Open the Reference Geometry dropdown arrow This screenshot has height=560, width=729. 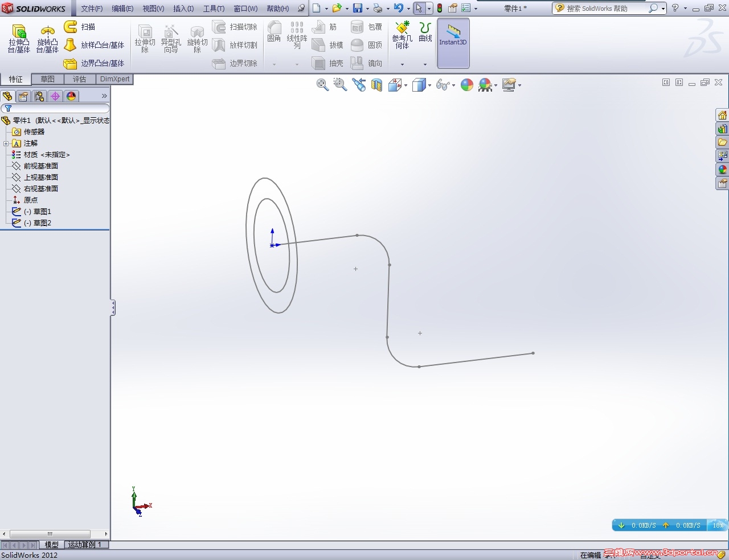(x=402, y=64)
